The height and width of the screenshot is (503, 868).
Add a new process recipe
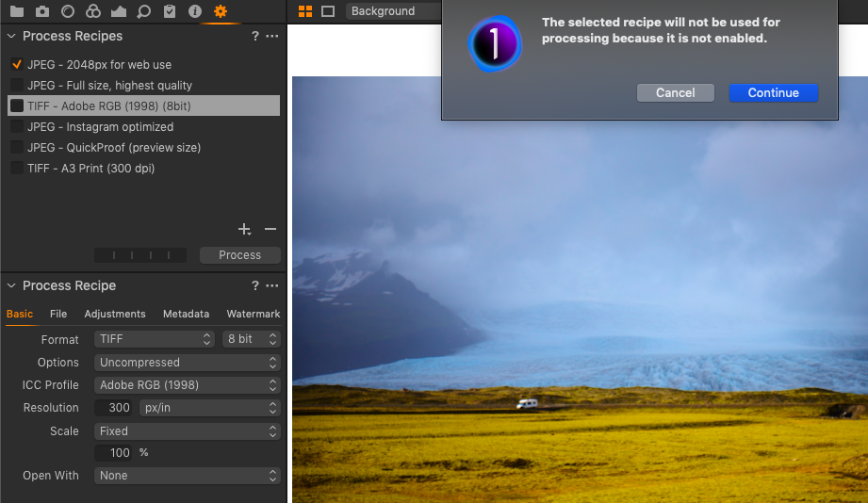[244, 229]
